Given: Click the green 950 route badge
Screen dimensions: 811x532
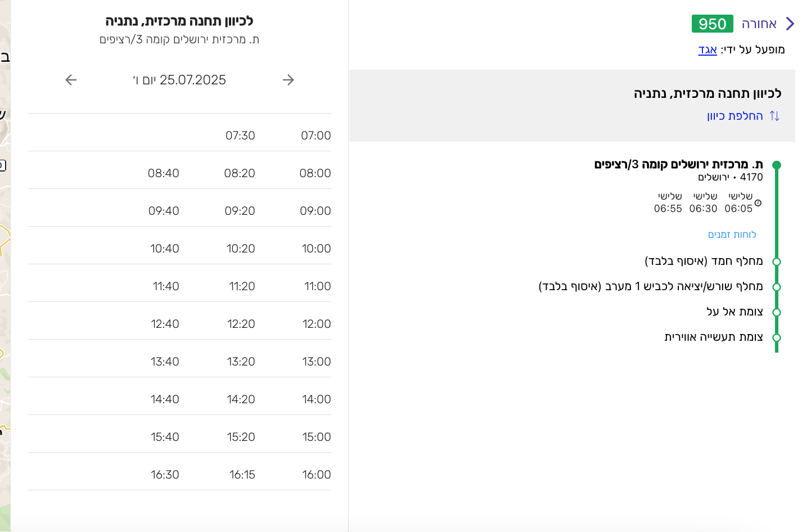Looking at the screenshot, I should click(712, 24).
